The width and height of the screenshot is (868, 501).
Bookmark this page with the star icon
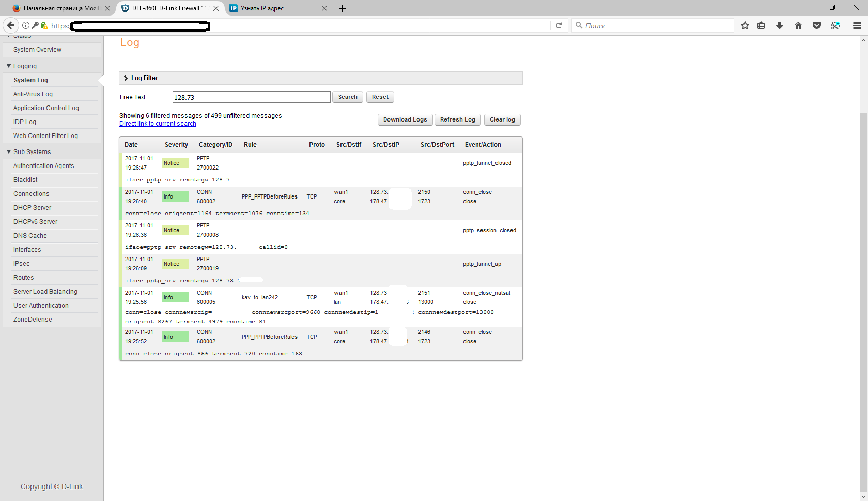click(745, 25)
